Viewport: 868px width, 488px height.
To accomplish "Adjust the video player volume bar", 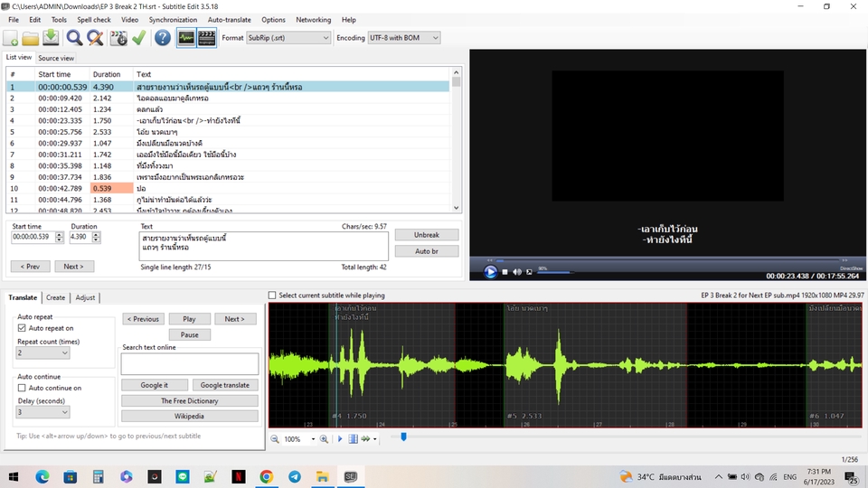I will click(x=555, y=272).
